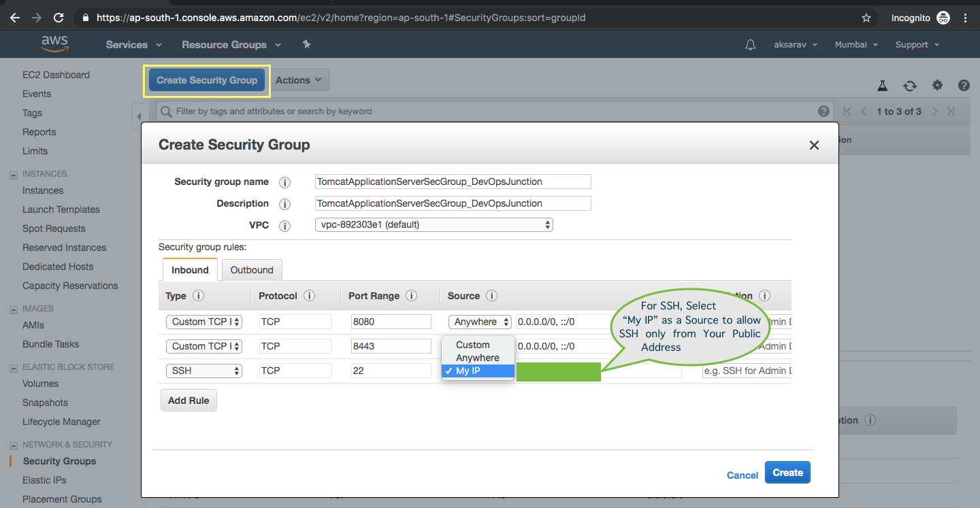Click the pin shortcut icon in navbar
The width and height of the screenshot is (980, 508).
click(306, 44)
